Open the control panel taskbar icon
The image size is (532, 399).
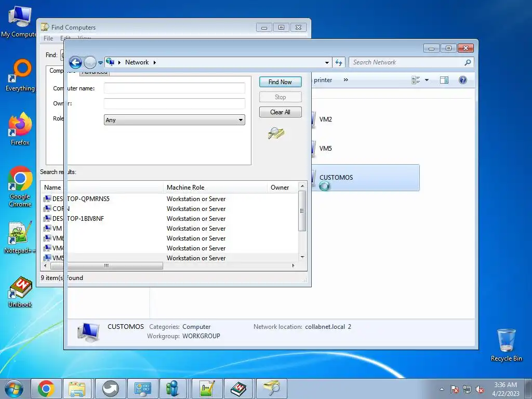click(142, 389)
